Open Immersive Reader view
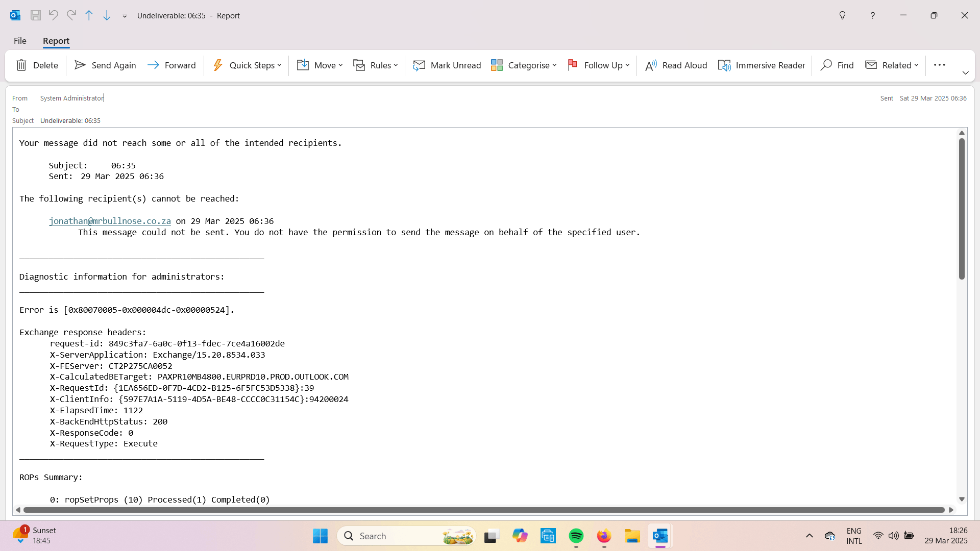980x551 pixels. (761, 65)
